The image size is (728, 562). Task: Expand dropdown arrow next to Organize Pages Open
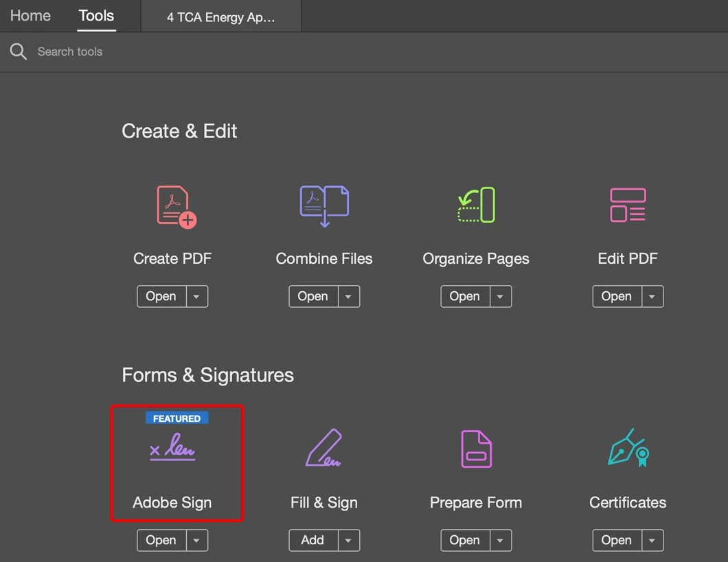click(501, 296)
